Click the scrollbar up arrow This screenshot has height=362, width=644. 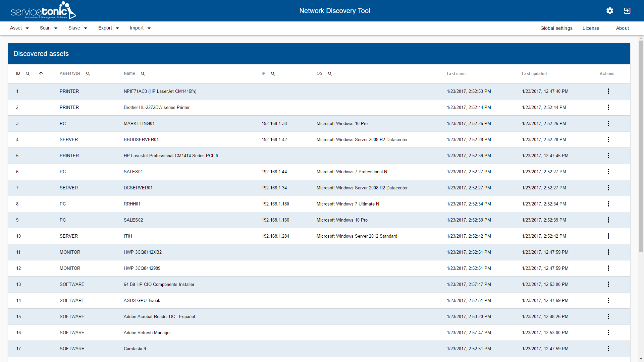click(641, 38)
